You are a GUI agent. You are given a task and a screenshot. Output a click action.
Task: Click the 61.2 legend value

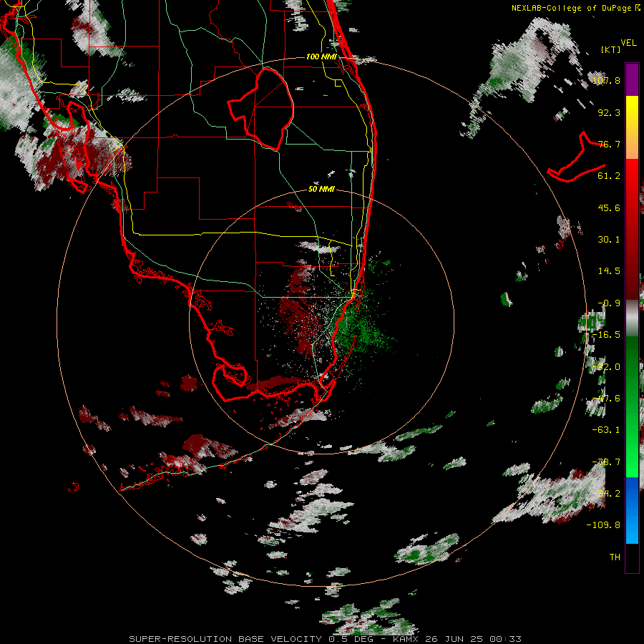click(609, 176)
